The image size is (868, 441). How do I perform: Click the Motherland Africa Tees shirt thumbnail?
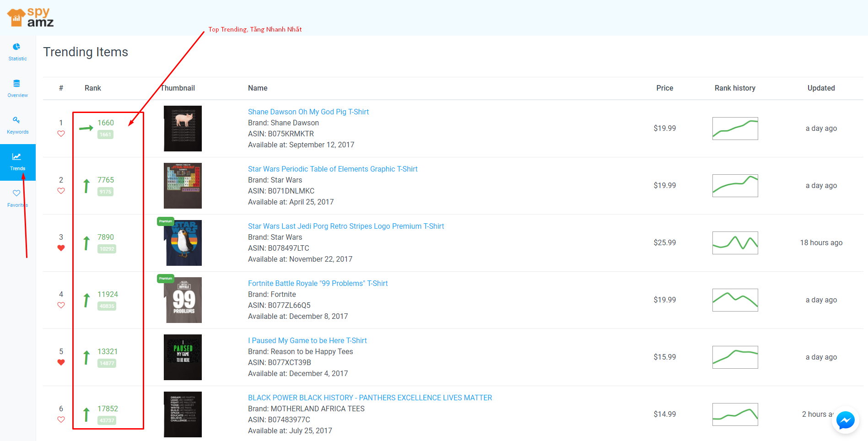click(183, 414)
